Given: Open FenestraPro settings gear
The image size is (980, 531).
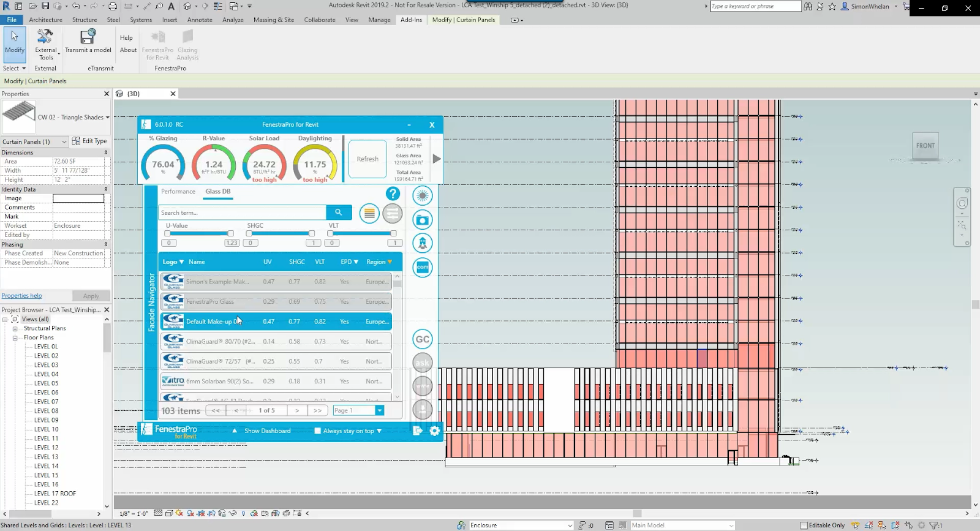Looking at the screenshot, I should [x=435, y=431].
